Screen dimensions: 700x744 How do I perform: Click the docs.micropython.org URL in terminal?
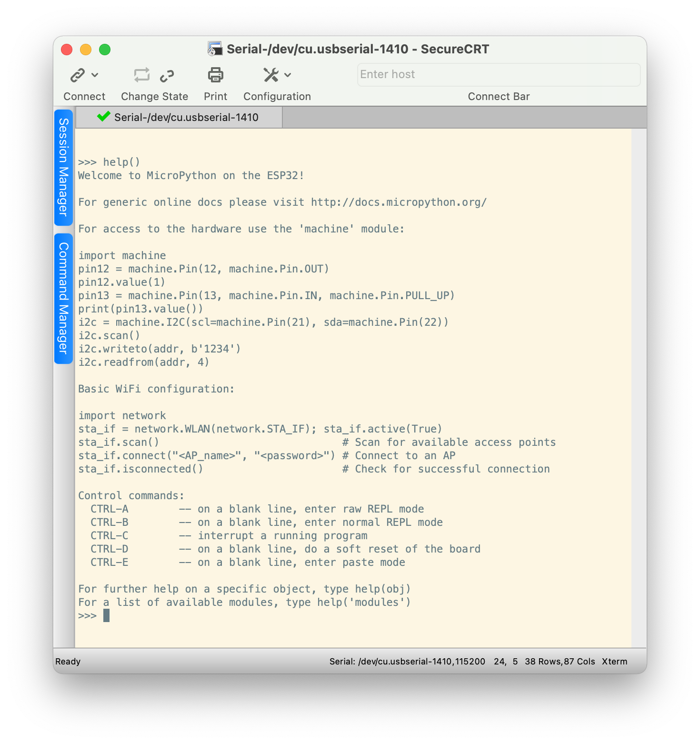point(399,202)
